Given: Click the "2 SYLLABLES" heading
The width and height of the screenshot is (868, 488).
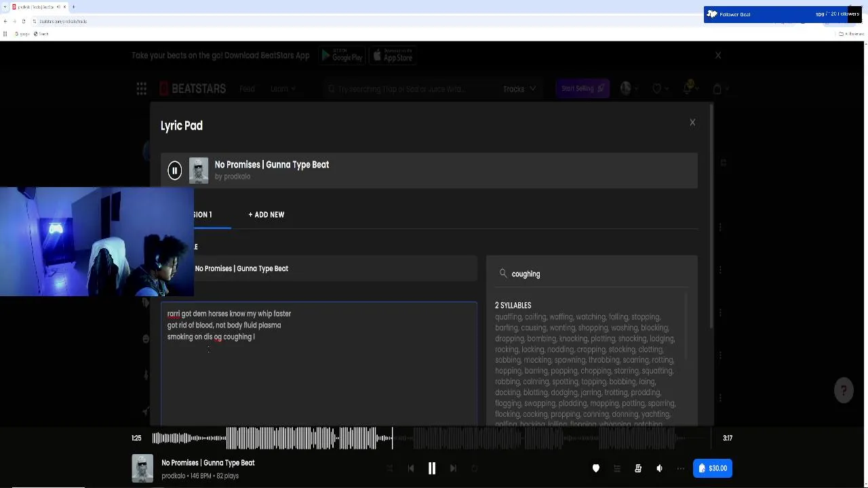Looking at the screenshot, I should coord(513,305).
